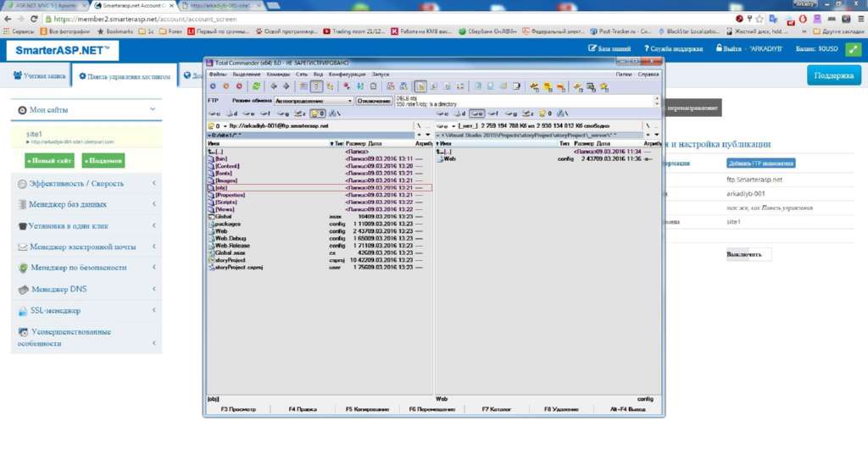Image resolution: width=868 pixels, height=471 pixels.
Task: Click the Отключение FTP disconnect button
Action: pos(374,101)
